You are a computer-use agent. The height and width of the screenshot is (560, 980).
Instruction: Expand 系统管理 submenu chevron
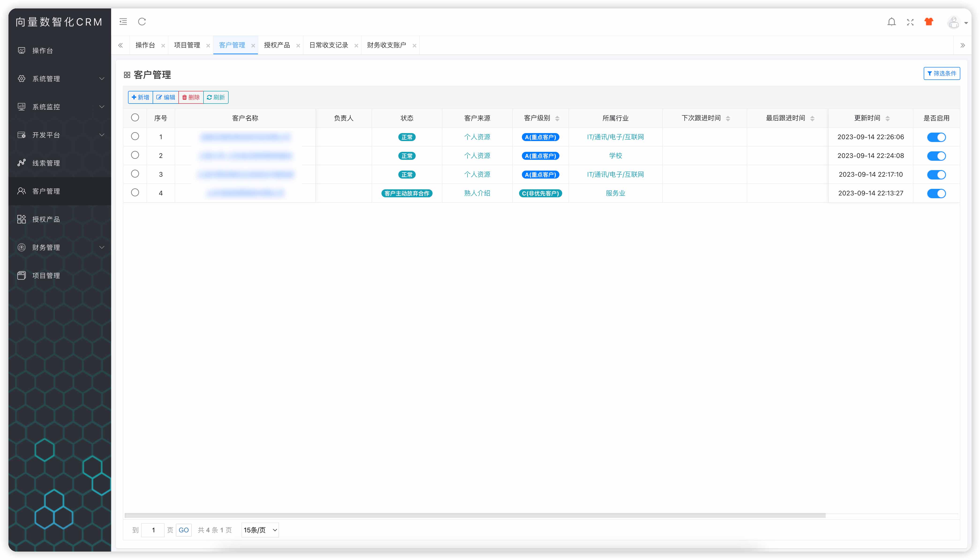point(102,78)
